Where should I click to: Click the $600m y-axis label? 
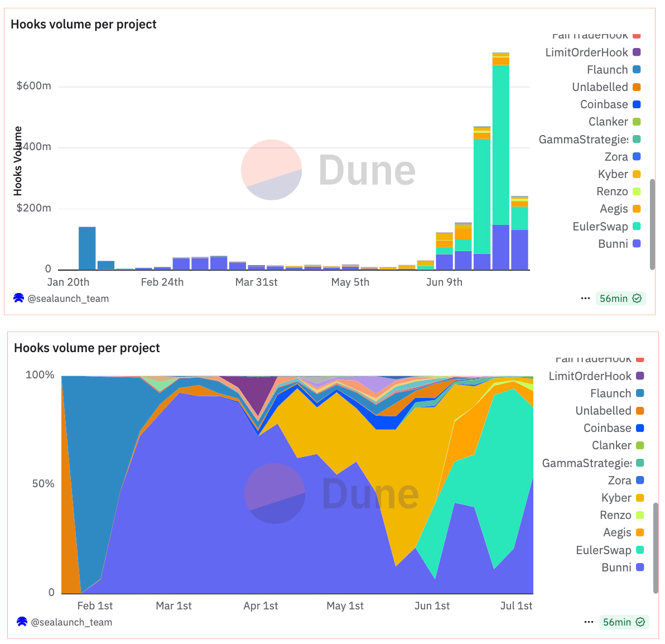[33, 86]
